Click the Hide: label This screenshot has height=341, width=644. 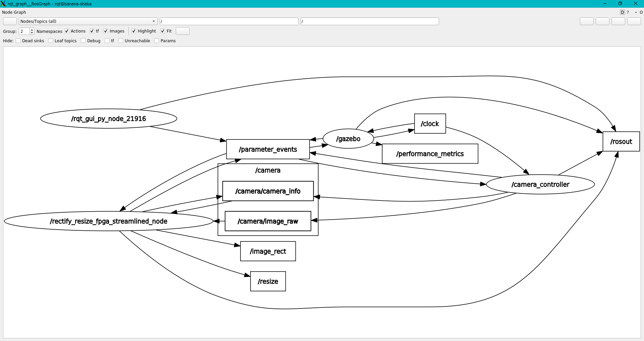tap(8, 41)
